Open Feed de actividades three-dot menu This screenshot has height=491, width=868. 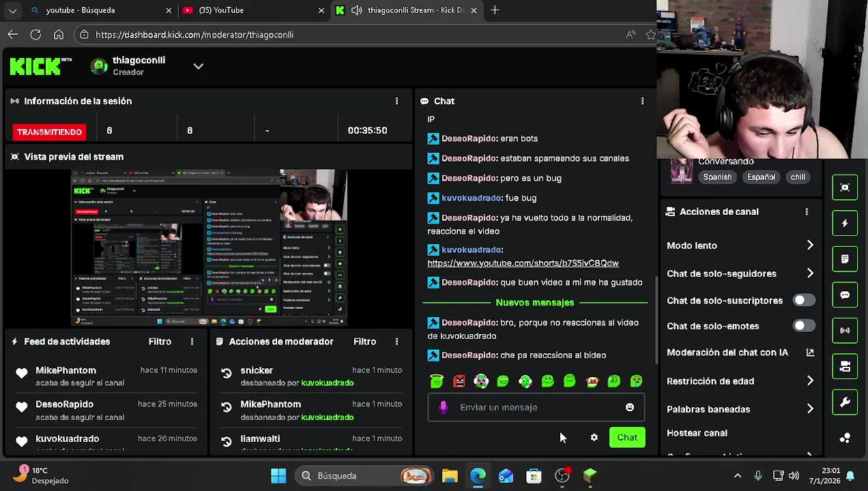tap(192, 342)
